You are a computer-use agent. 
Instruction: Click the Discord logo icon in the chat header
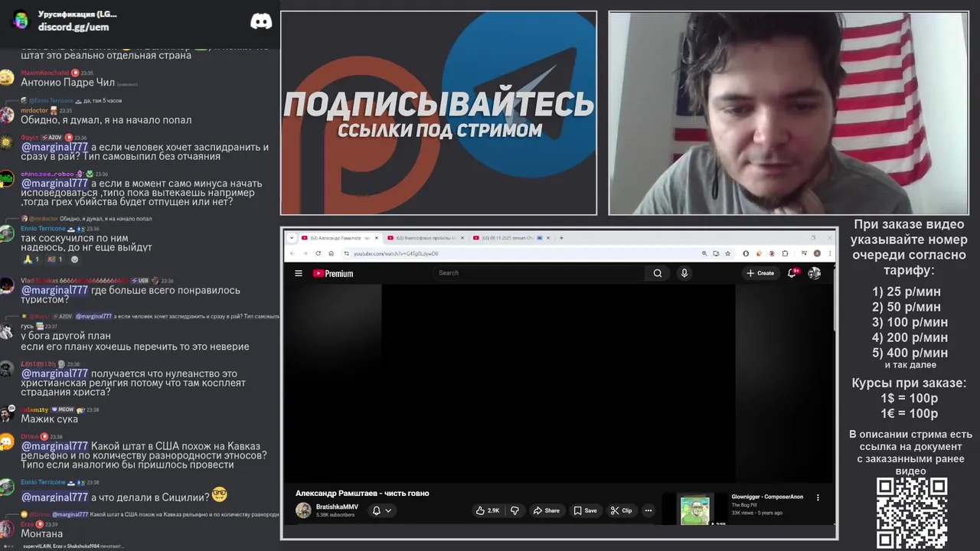[261, 21]
